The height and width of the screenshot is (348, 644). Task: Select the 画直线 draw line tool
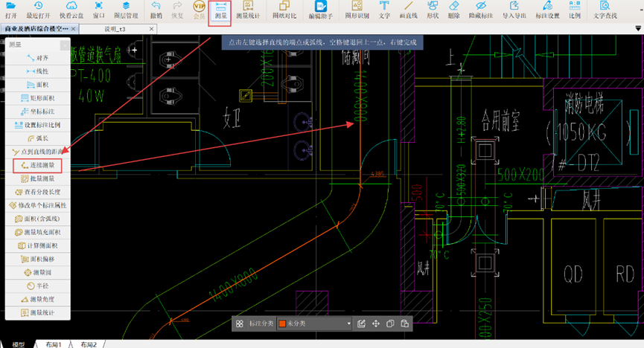click(x=408, y=10)
